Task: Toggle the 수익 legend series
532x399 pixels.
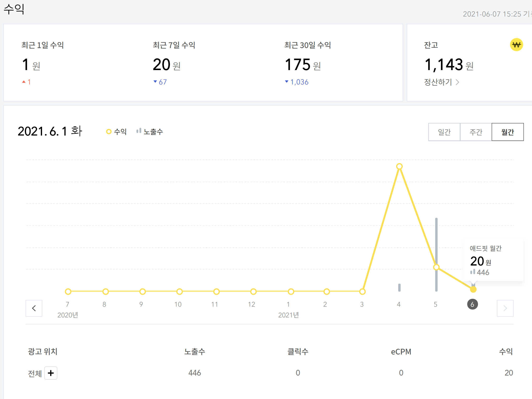Action: [116, 132]
